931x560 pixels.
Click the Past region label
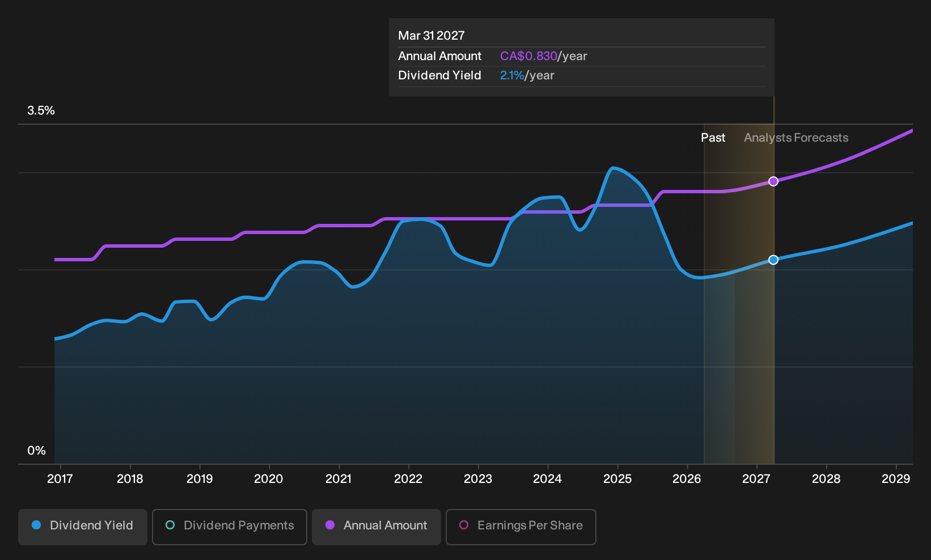click(x=713, y=138)
